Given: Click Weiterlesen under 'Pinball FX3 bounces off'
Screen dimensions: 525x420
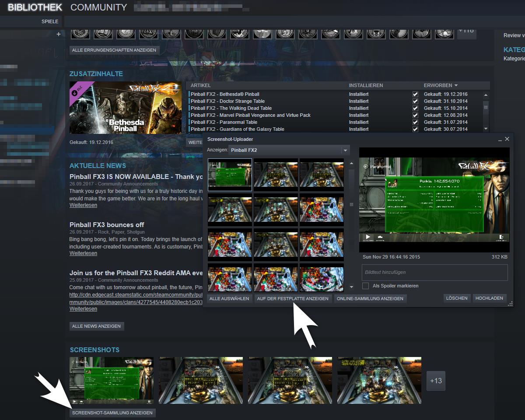Looking at the screenshot, I should tap(83, 253).
